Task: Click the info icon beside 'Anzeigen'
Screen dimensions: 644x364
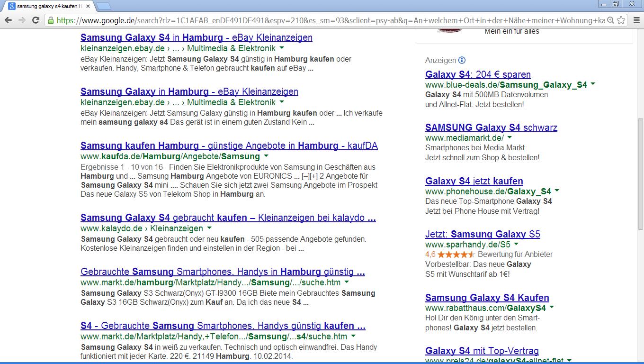Action: point(462,60)
